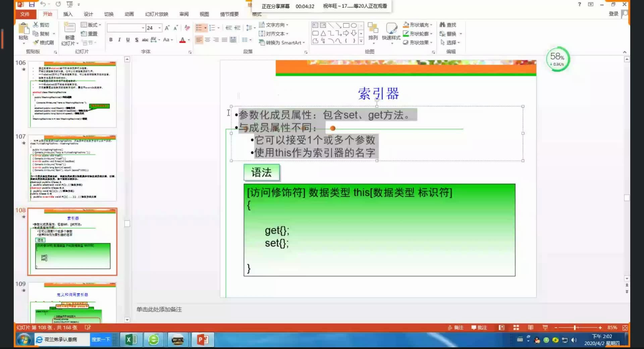Toggle text shadow (S)

click(137, 40)
